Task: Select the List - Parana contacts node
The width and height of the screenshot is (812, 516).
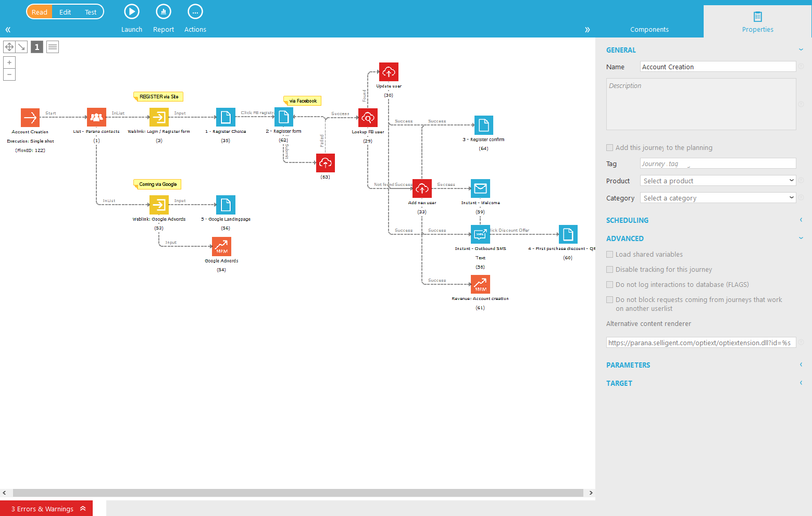Action: coord(96,118)
